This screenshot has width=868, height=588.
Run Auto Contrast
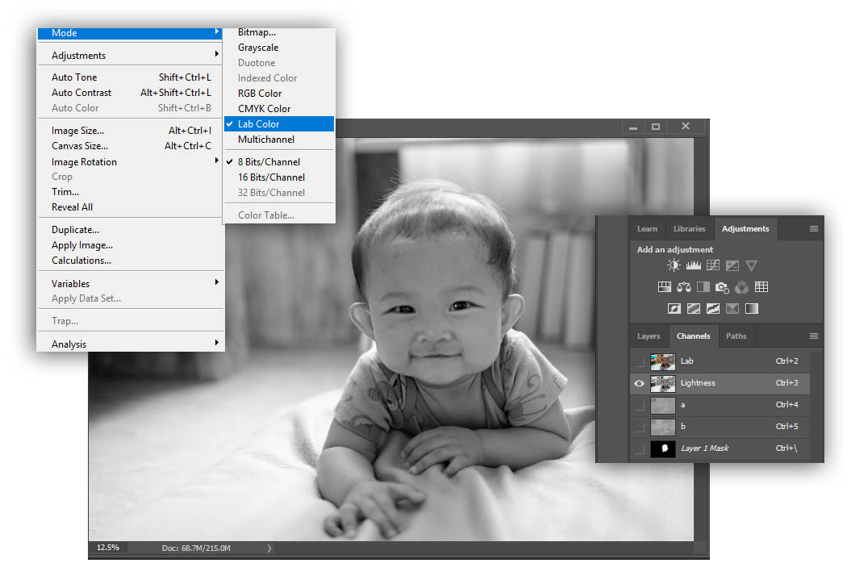pyautogui.click(x=131, y=93)
